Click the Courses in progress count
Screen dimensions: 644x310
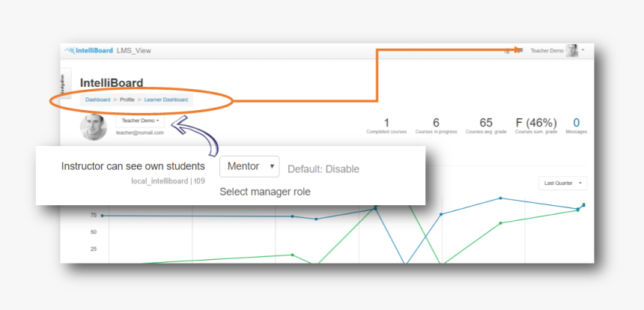coord(436,124)
